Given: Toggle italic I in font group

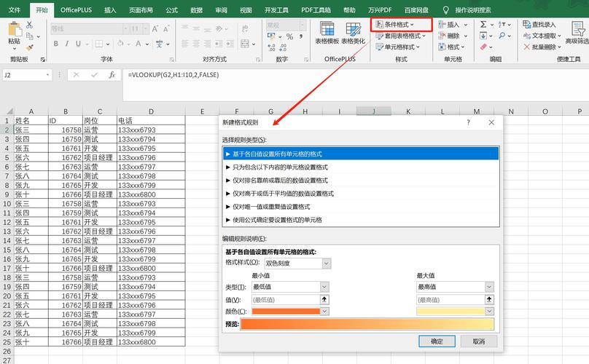Looking at the screenshot, I should pos(66,44).
